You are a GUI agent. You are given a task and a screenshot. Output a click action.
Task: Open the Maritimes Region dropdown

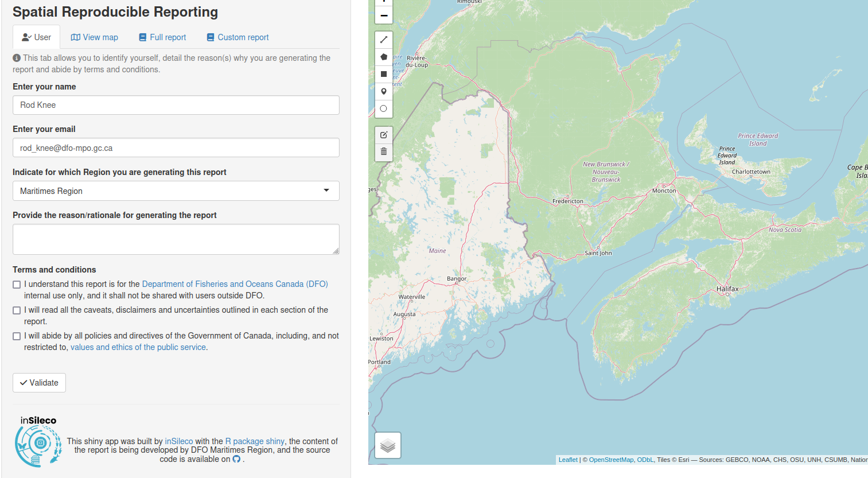[176, 191]
